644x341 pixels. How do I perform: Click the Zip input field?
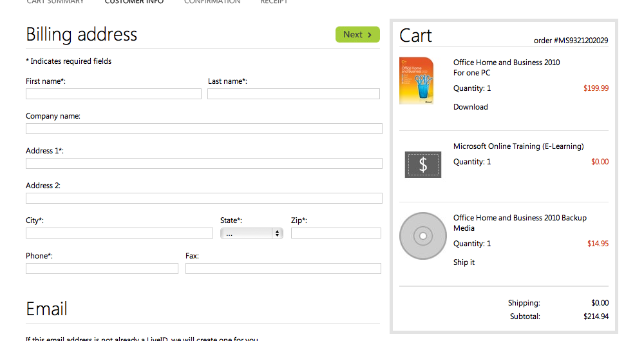336,233
